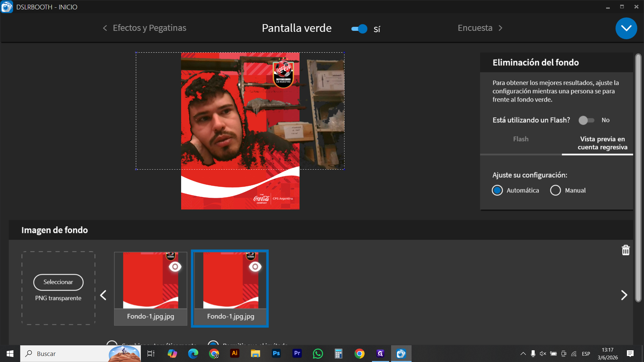Select the first Fondo-1.jpg.jpg background thumbnail

pyautogui.click(x=151, y=289)
